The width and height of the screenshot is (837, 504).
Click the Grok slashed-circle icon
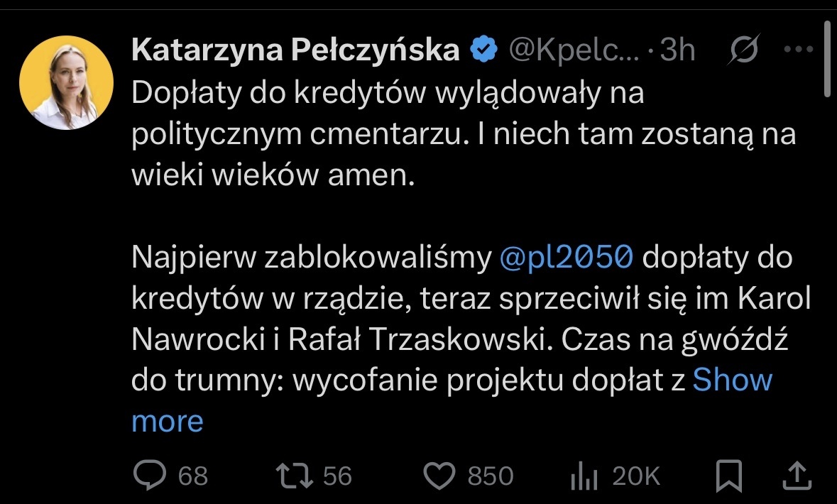click(746, 50)
